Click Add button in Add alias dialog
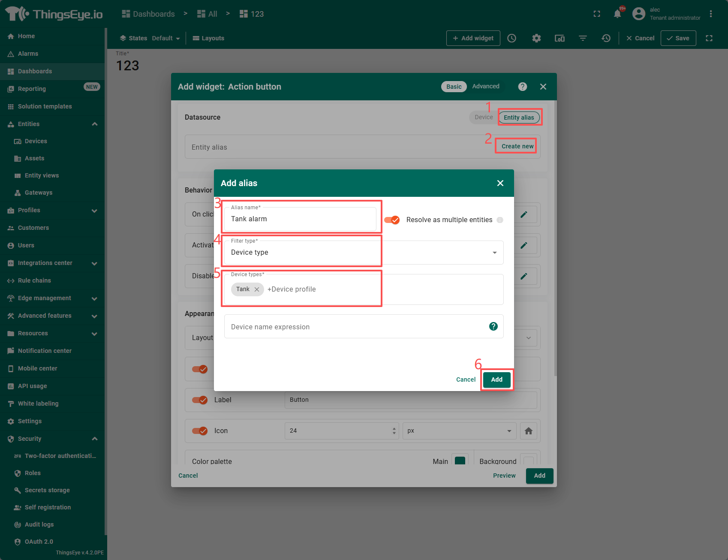 (496, 379)
